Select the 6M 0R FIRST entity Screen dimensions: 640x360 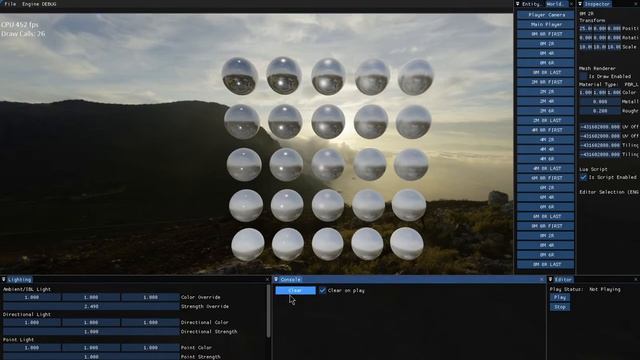coord(546,178)
